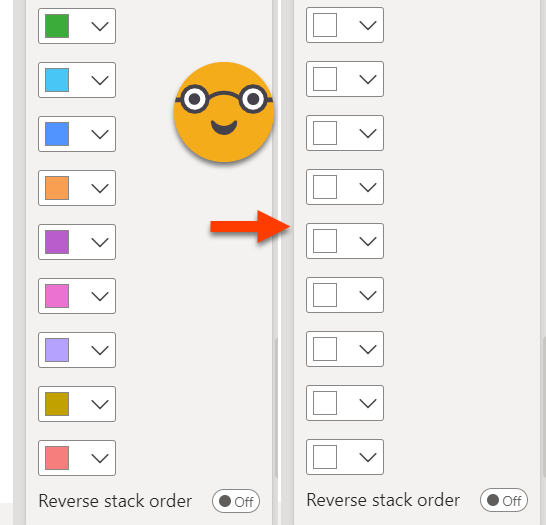
Task: Toggle left panel Reverse stack order switch
Action: (236, 501)
